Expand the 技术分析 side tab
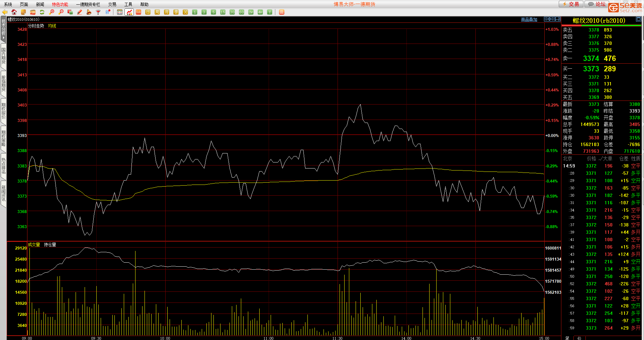The width and height of the screenshot is (644, 340). pyautogui.click(x=3, y=29)
